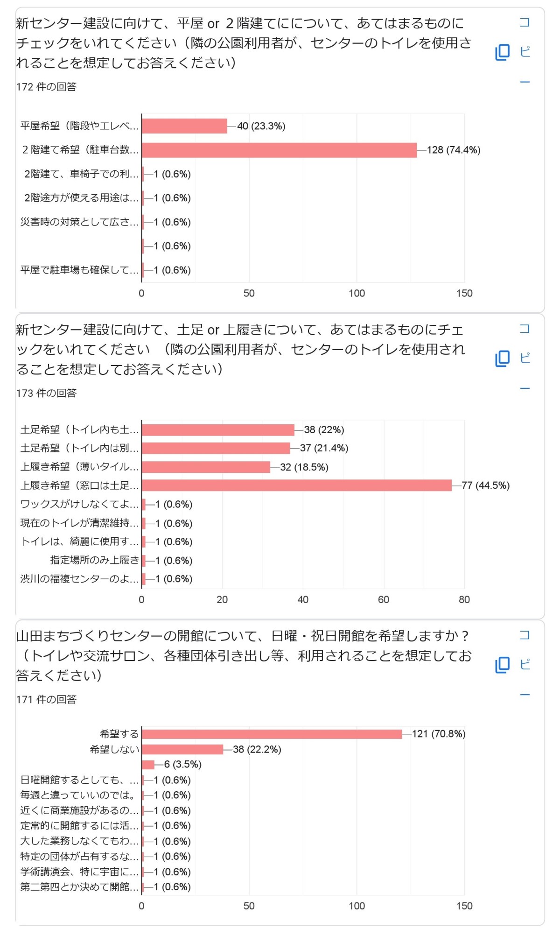Viewport: 560px width, 928px height.
Task: Select the 121 (70.8%) 希望する bar
Action: pyautogui.click(x=272, y=734)
